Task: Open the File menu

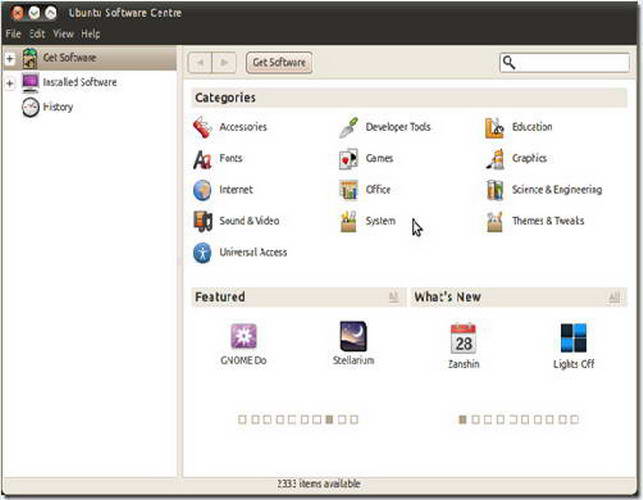Action: click(x=14, y=34)
